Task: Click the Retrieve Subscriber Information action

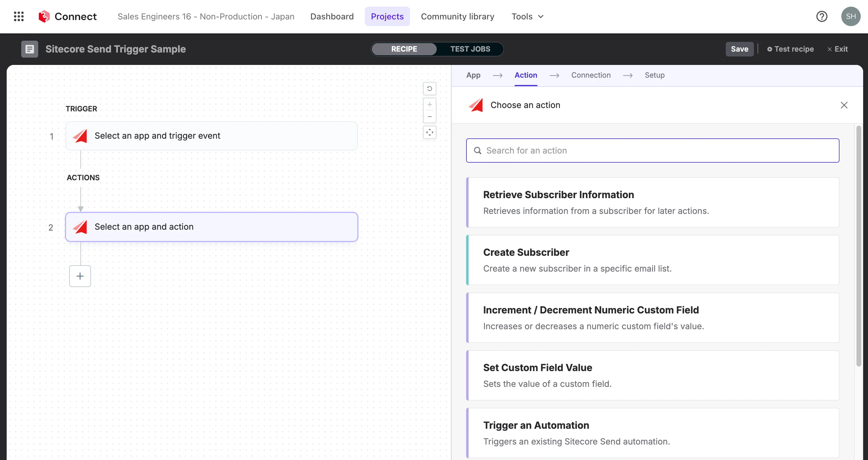Action: pyautogui.click(x=653, y=202)
